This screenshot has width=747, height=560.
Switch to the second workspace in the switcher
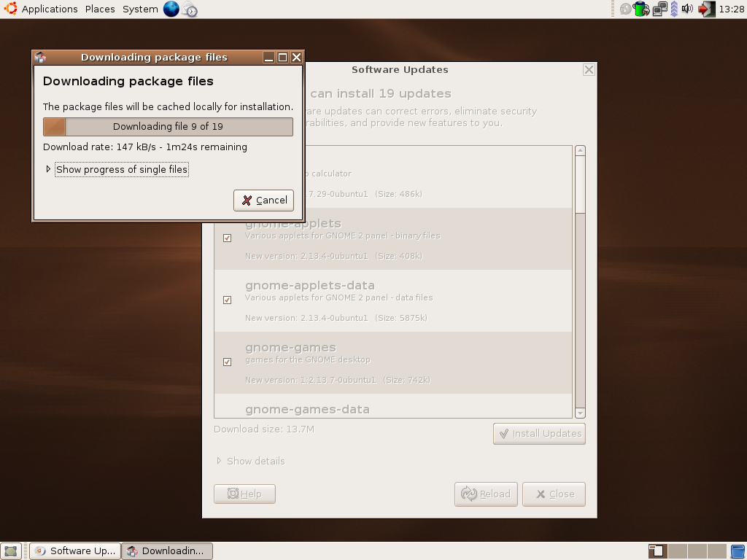click(x=678, y=551)
